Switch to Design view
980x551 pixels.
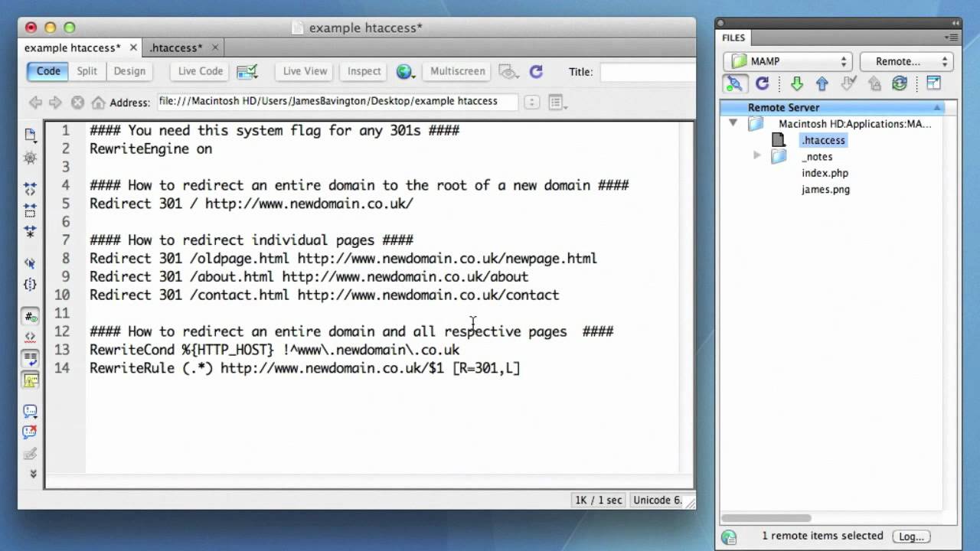(x=129, y=71)
